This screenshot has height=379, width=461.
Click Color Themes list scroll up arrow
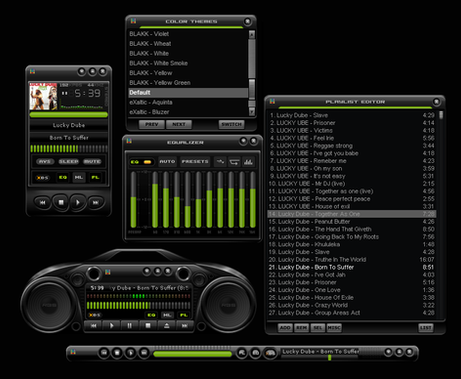coord(252,34)
